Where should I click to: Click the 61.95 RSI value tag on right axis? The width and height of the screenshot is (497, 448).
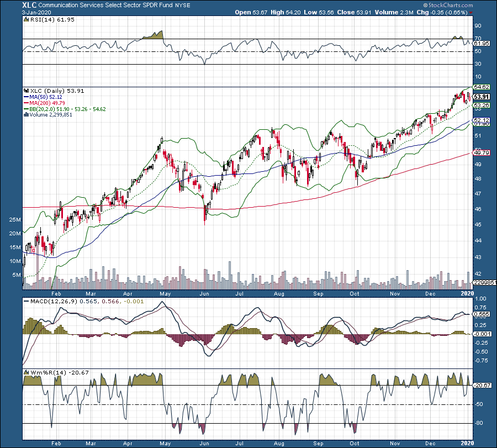click(x=482, y=44)
